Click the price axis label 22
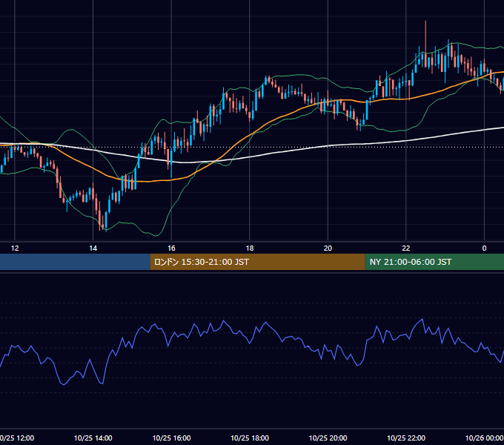The image size is (504, 445). [406, 248]
